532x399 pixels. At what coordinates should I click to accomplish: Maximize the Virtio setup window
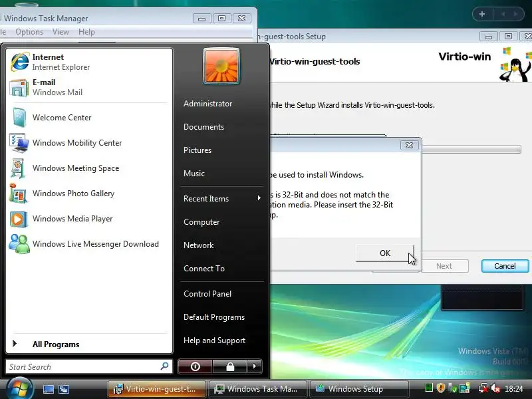coord(508,37)
